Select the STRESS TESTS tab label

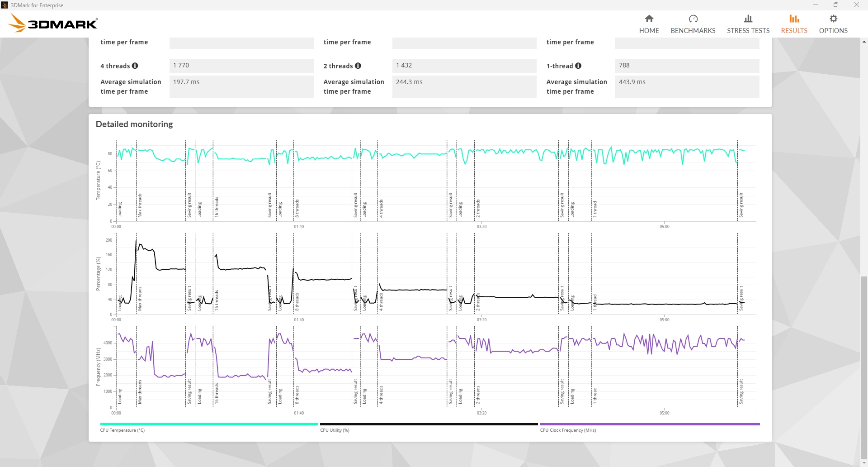click(x=748, y=31)
